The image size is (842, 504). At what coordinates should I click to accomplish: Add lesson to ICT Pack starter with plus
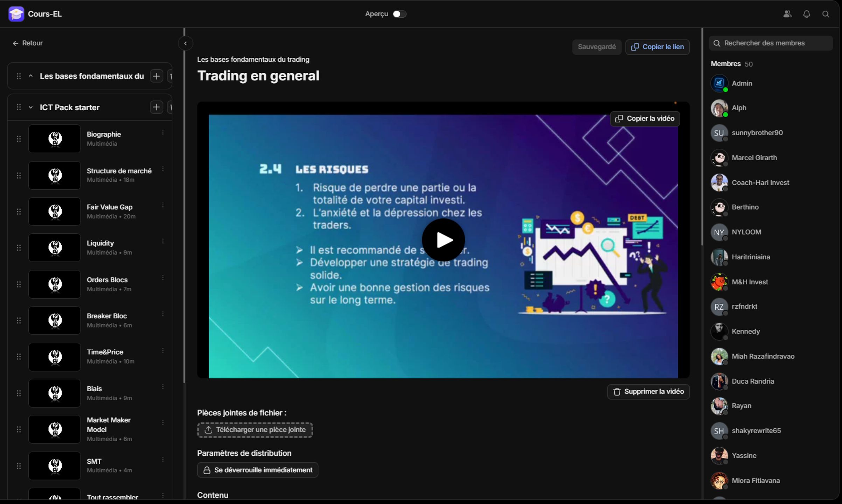pyautogui.click(x=156, y=107)
